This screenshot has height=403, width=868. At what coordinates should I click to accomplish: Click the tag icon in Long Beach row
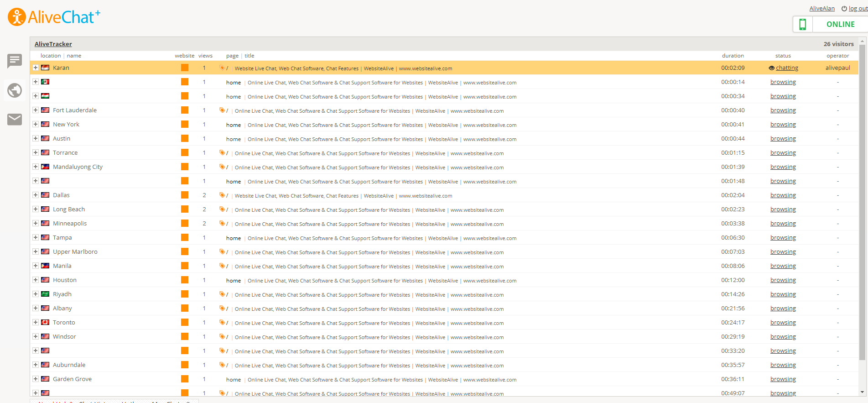(x=222, y=209)
